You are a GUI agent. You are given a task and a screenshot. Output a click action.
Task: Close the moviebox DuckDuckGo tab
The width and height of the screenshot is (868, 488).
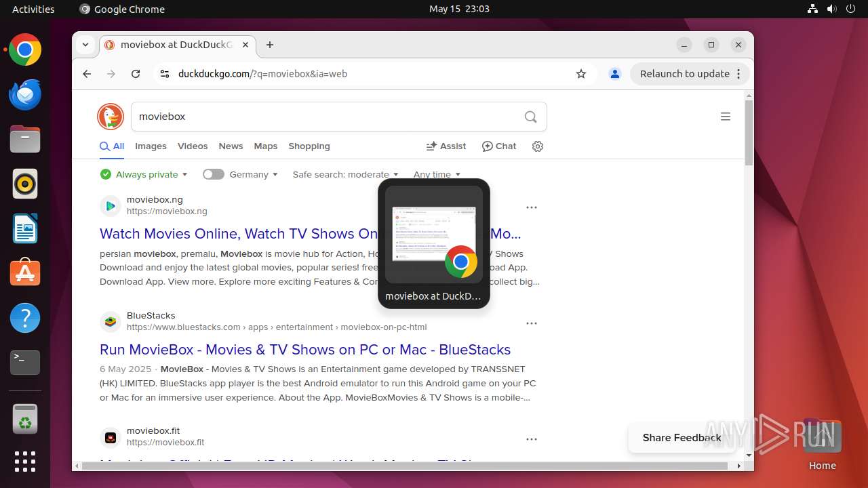(245, 45)
